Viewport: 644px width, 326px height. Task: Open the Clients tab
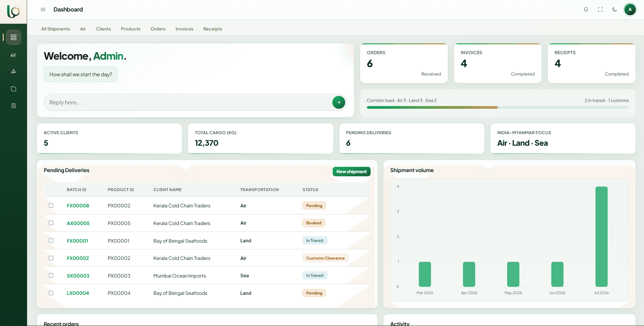coord(103,29)
